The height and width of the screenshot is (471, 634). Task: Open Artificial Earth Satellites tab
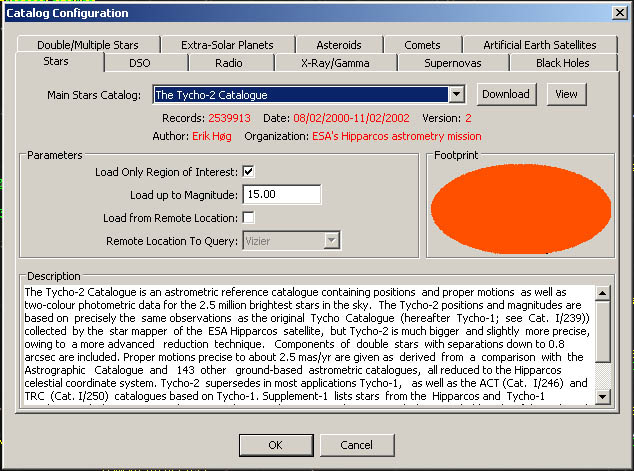point(539,45)
